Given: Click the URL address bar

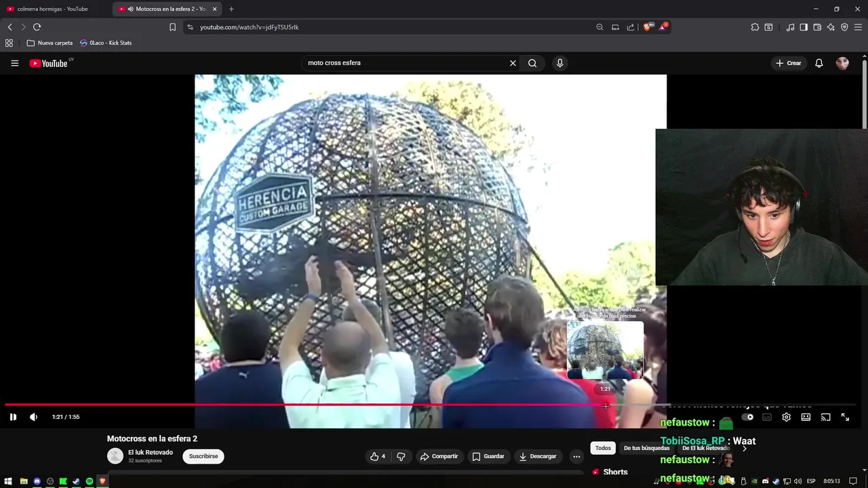Looking at the screenshot, I should click(x=387, y=27).
